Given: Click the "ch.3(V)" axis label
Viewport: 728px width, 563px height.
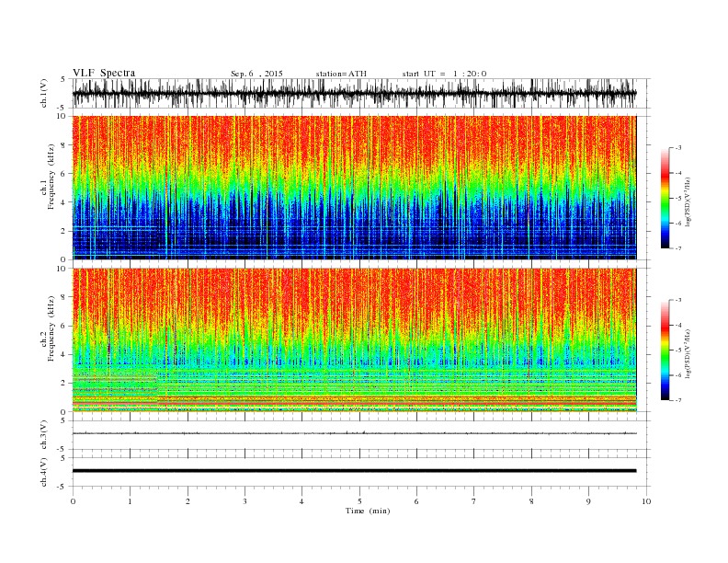Looking at the screenshot, I should point(44,435).
